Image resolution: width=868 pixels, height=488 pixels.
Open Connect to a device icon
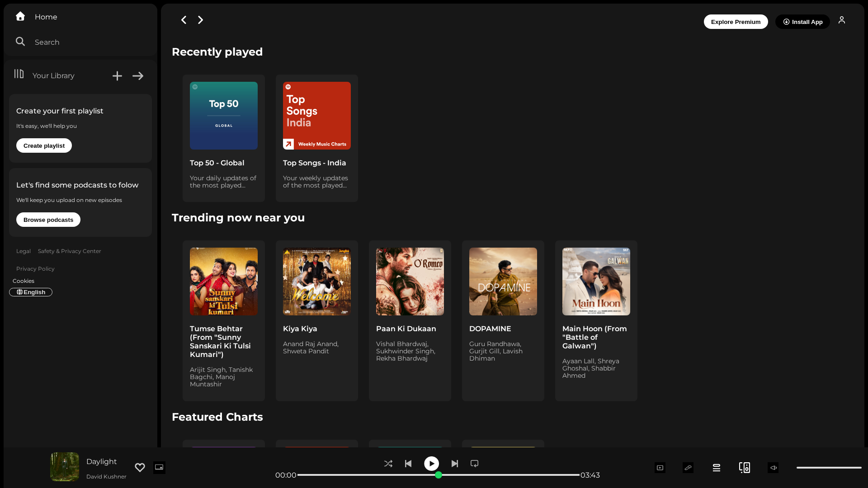pyautogui.click(x=745, y=468)
